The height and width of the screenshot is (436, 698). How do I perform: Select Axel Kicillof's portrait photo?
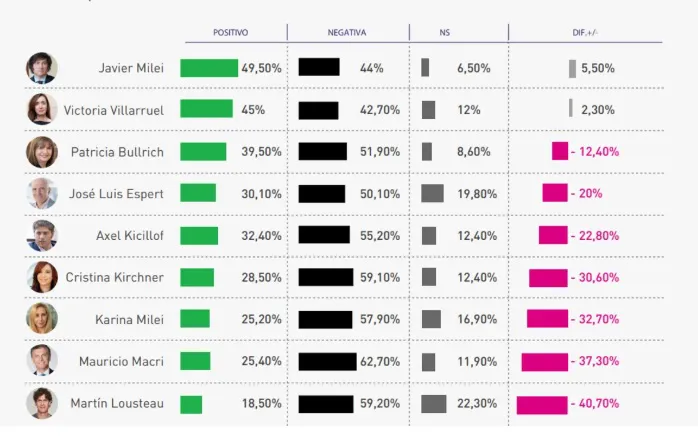pos(42,236)
